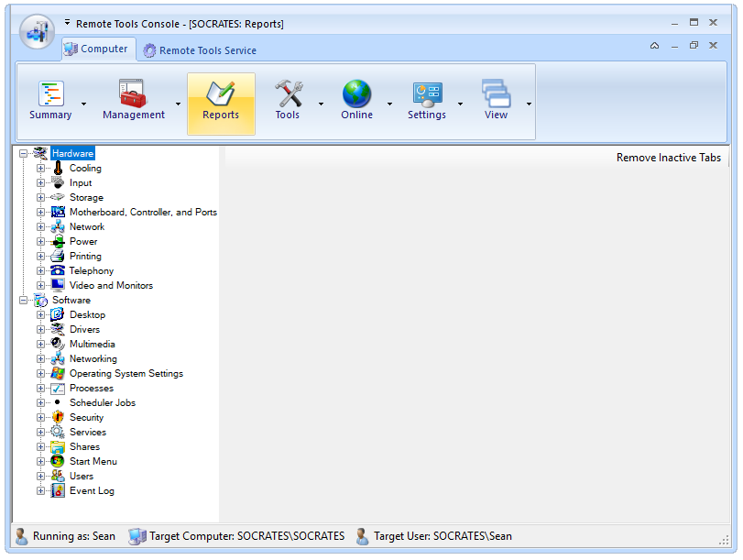Select the Network tree item label
743x560 pixels.
pos(87,226)
